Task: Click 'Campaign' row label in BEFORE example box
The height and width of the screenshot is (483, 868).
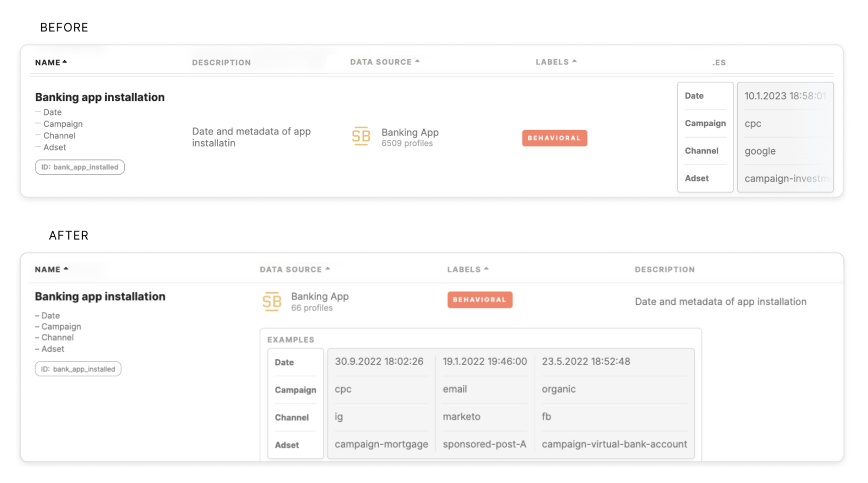Action: [x=705, y=123]
